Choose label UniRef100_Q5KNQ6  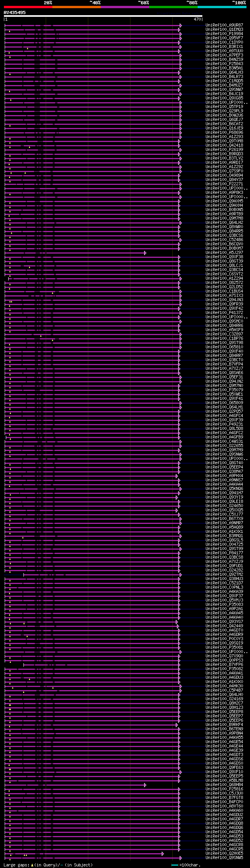(224, 489)
